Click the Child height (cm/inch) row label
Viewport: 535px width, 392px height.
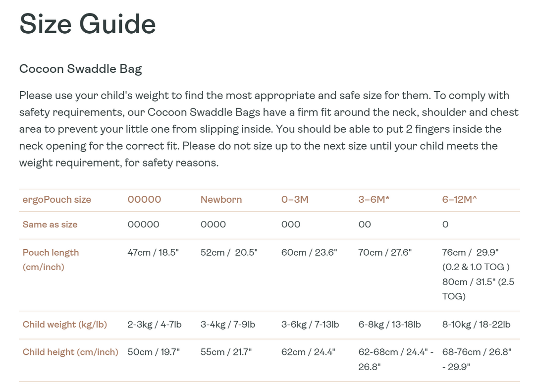(x=70, y=352)
